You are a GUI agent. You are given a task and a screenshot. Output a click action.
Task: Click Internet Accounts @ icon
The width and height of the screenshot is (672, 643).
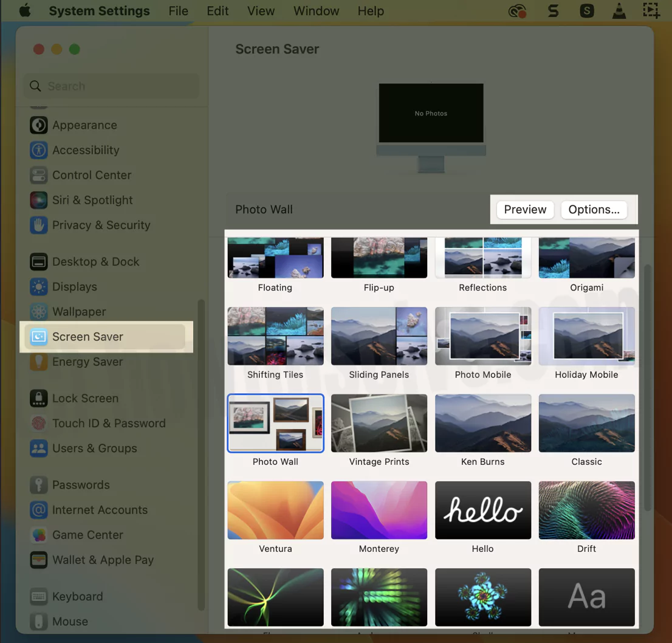tap(38, 510)
